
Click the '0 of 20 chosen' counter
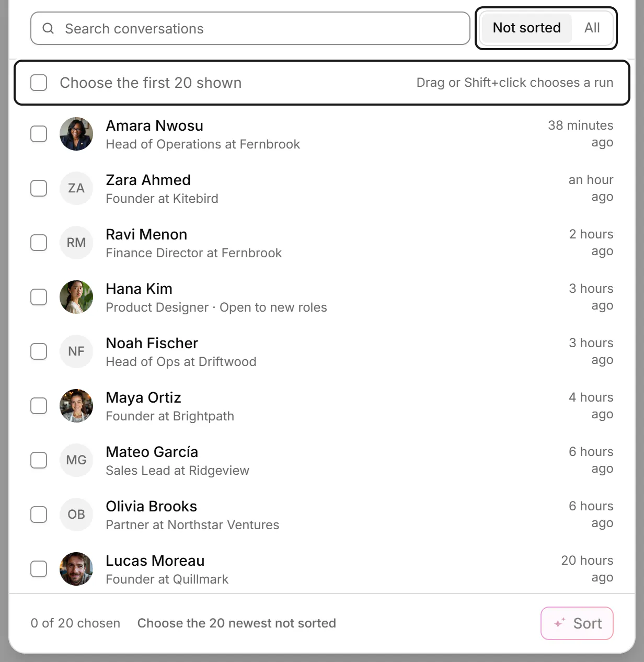coord(75,623)
